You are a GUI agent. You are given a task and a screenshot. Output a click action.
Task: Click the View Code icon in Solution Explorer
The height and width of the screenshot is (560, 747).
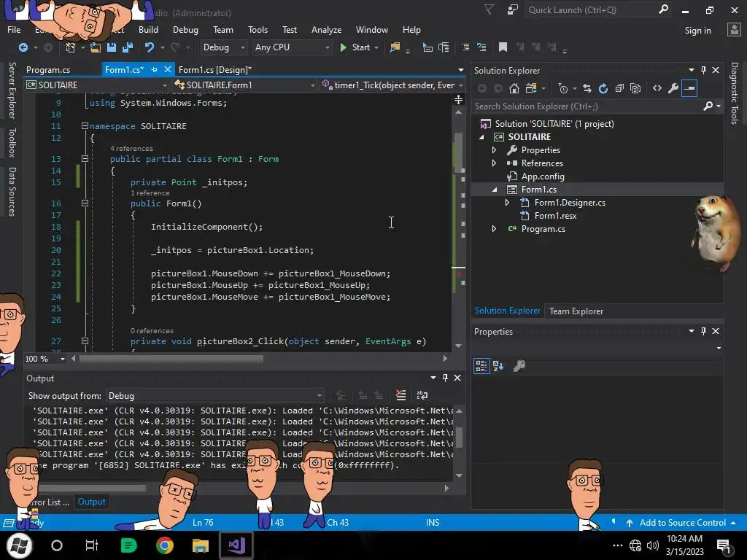pos(657,88)
